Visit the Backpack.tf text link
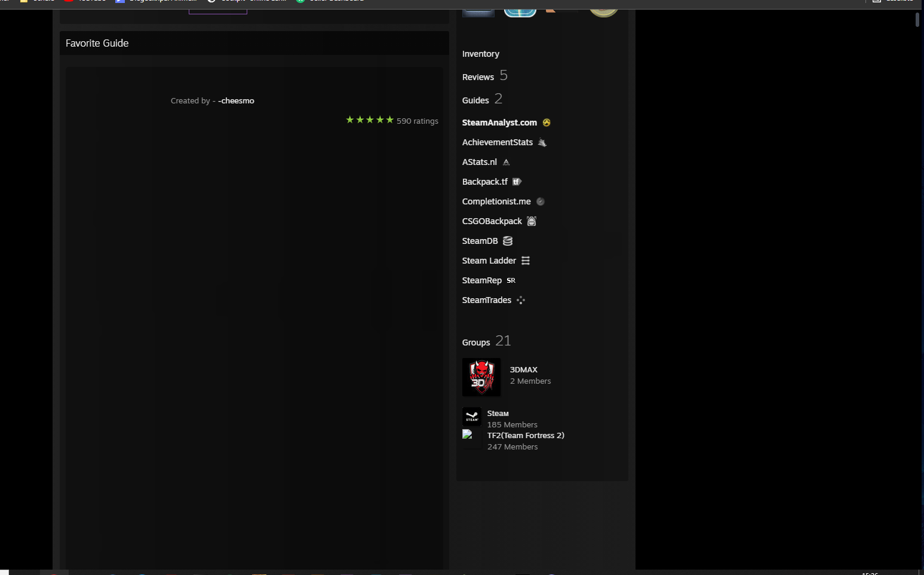 (485, 182)
